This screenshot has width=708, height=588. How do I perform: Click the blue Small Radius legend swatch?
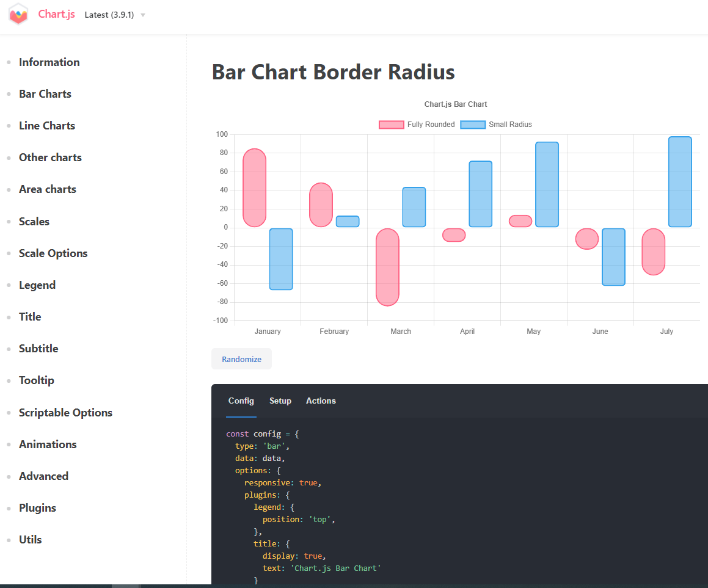point(472,125)
